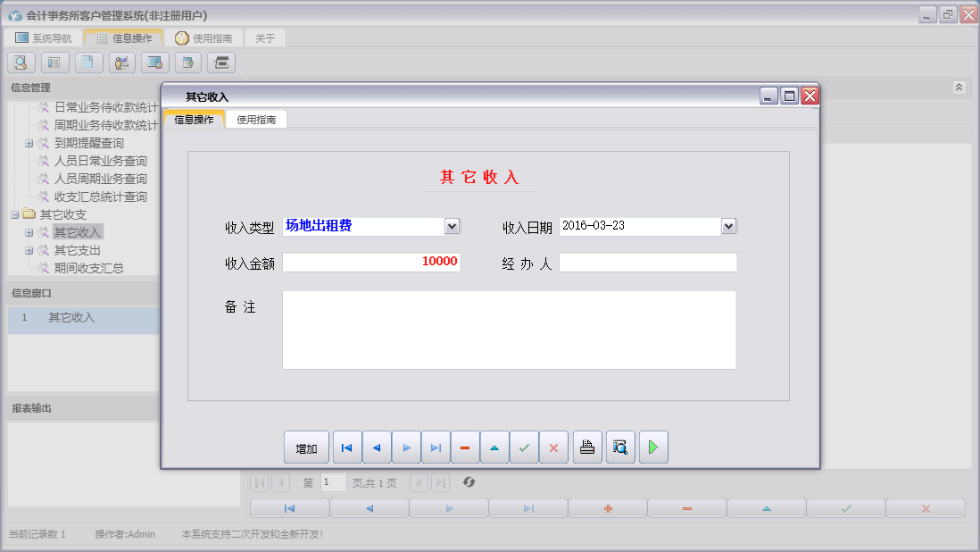The image size is (980, 552).
Task: Select 期间收支汇总 in the tree
Action: [88, 268]
